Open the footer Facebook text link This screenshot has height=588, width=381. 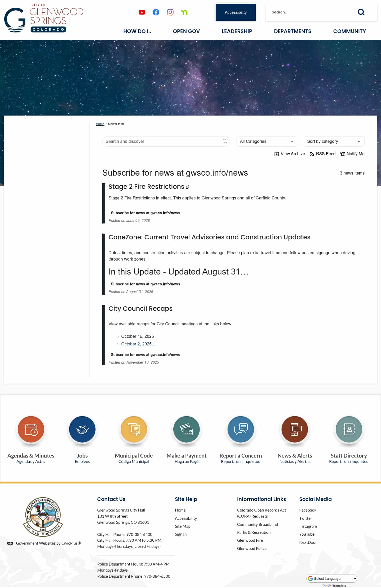pyautogui.click(x=308, y=510)
